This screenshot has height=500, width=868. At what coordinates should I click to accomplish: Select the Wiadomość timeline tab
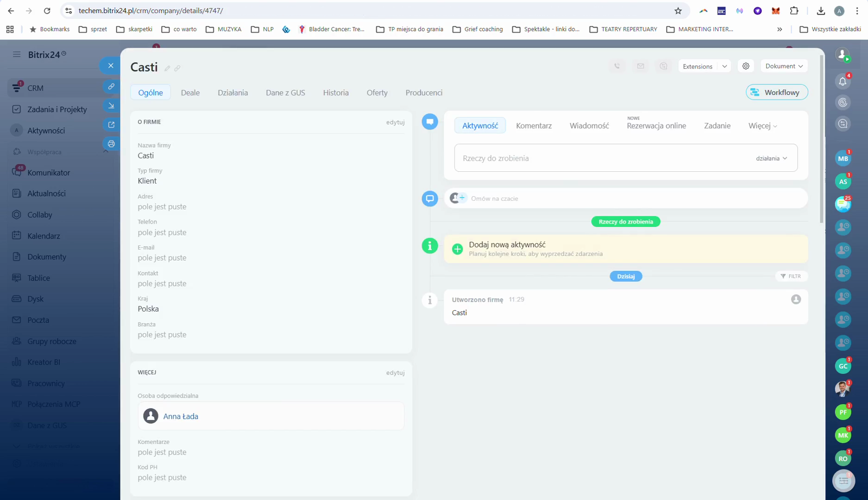(589, 125)
